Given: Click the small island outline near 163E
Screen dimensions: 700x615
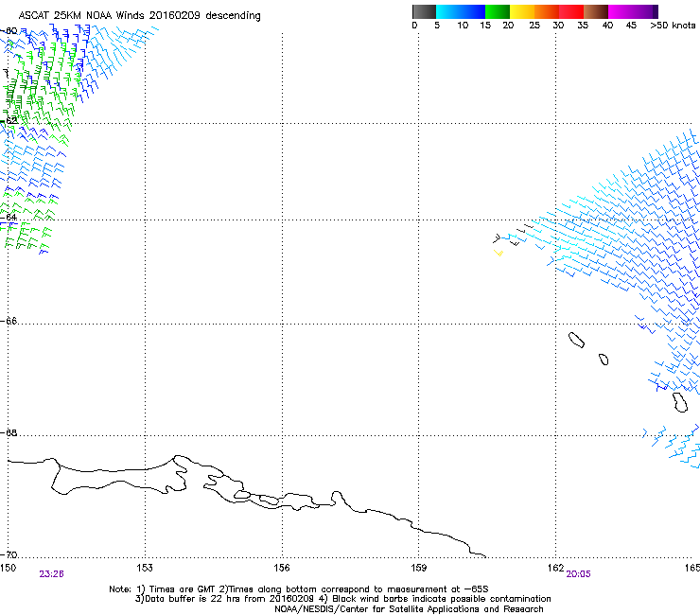Looking at the screenshot, I should 604,360.
